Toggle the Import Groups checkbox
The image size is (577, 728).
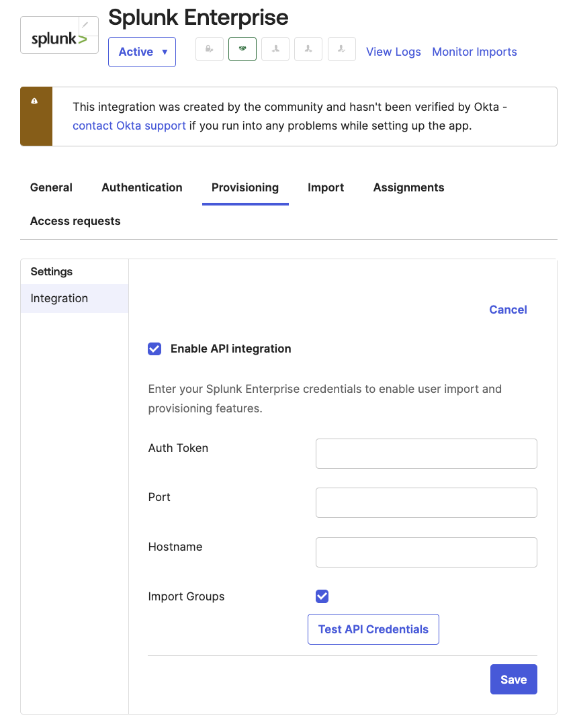point(322,596)
